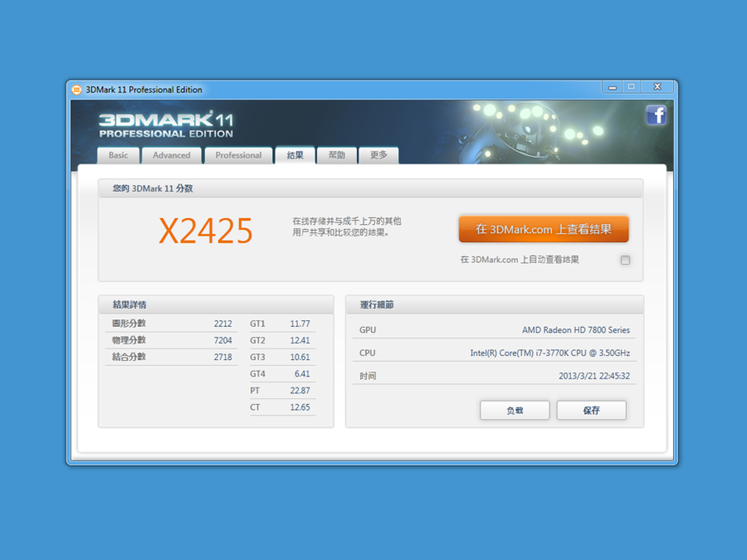Click the 結合分數 label
This screenshot has width=747, height=560.
click(x=128, y=357)
